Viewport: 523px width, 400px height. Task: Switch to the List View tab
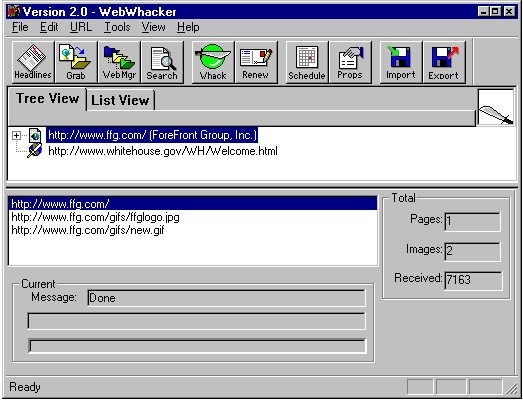click(x=120, y=100)
